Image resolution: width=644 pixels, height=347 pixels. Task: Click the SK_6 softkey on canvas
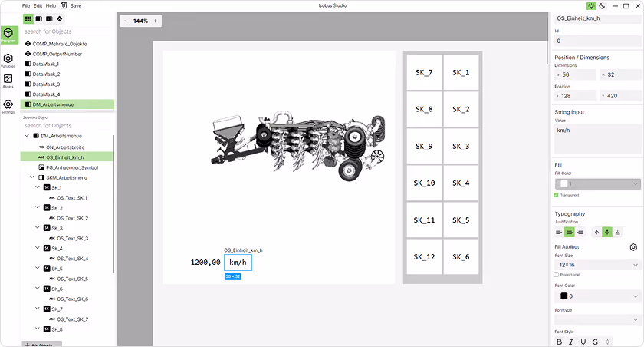point(461,256)
